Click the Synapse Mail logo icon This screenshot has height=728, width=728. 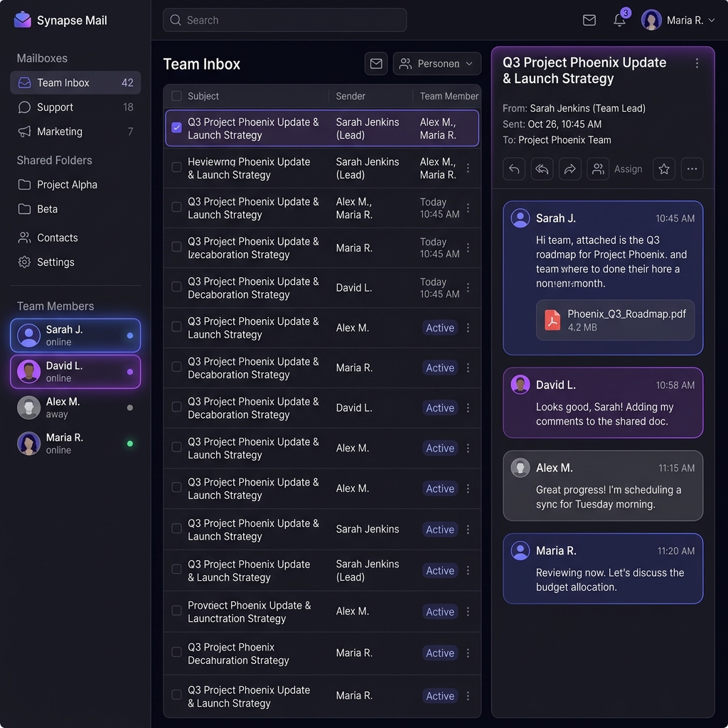pos(22,20)
